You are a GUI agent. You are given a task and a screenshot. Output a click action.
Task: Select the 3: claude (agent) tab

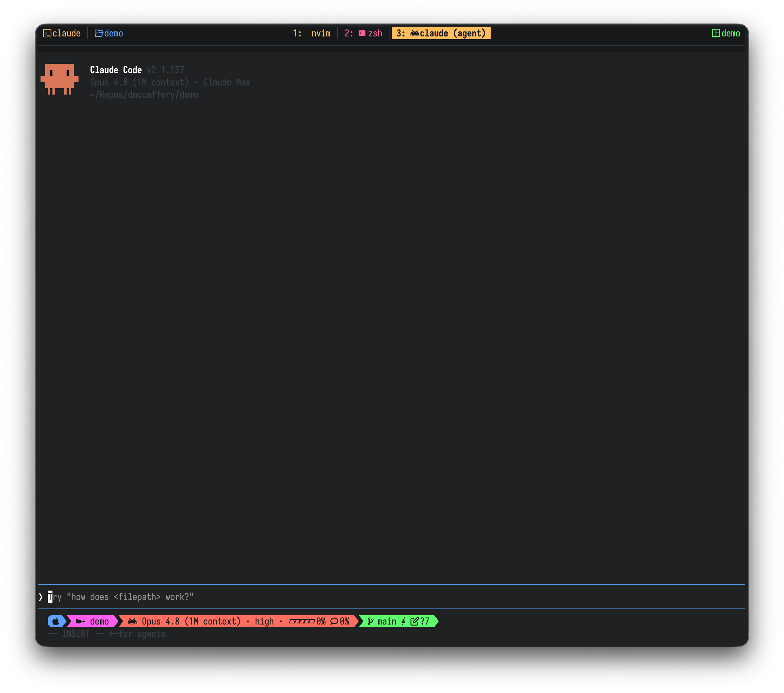pos(441,33)
